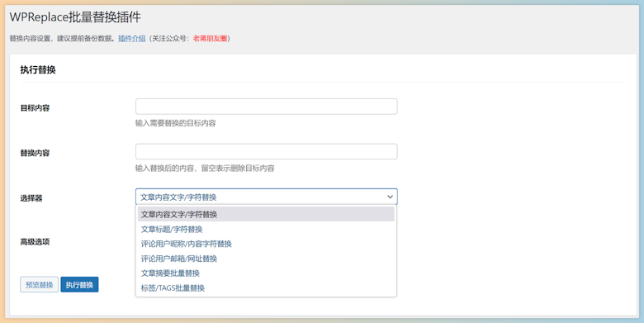The image size is (644, 323).
Task: Click the red 老蒋朋友圈 text
Action: point(210,38)
